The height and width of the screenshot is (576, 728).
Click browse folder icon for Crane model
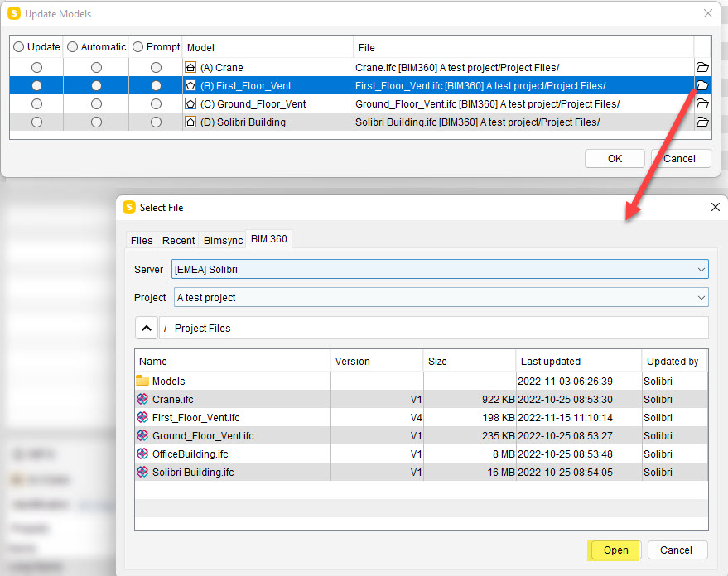coord(702,68)
